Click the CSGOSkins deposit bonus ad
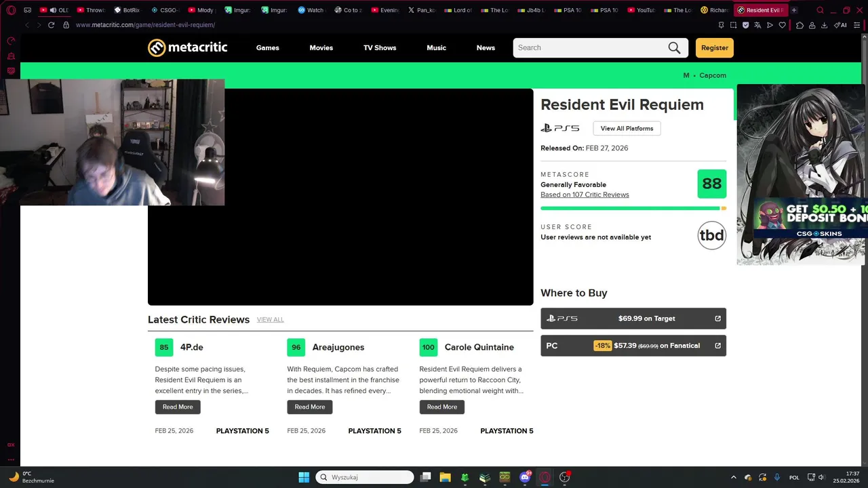This screenshot has width=868, height=488. pyautogui.click(x=811, y=218)
